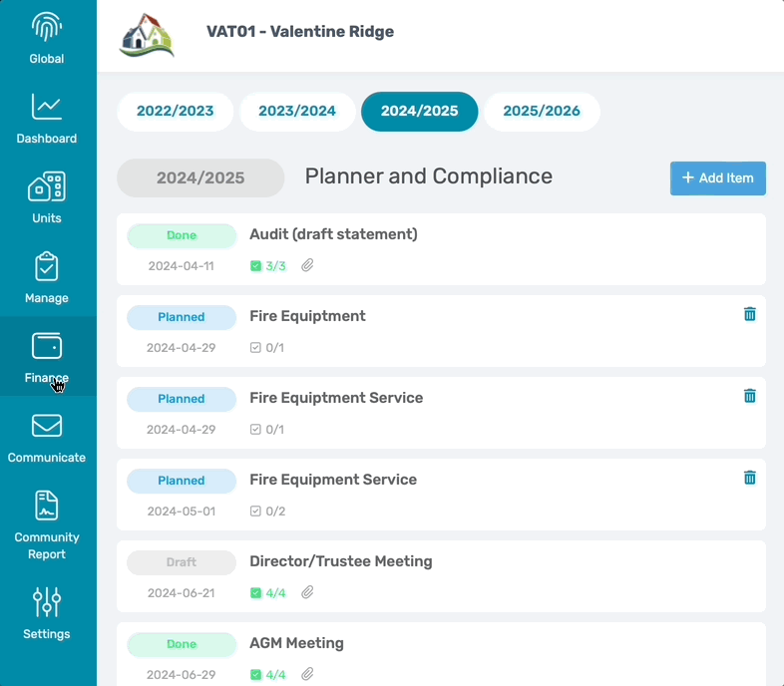Open the Manage clipboard icon
The image size is (784, 686).
click(47, 266)
